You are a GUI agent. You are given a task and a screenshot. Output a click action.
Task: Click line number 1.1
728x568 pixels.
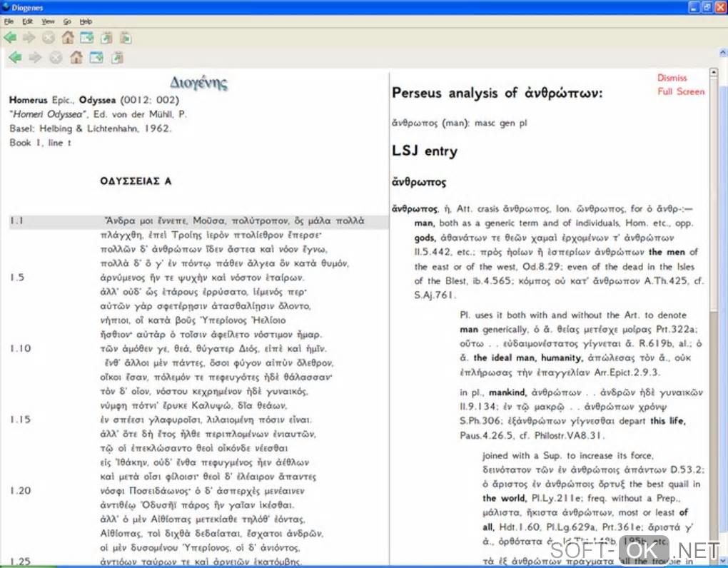pos(16,221)
